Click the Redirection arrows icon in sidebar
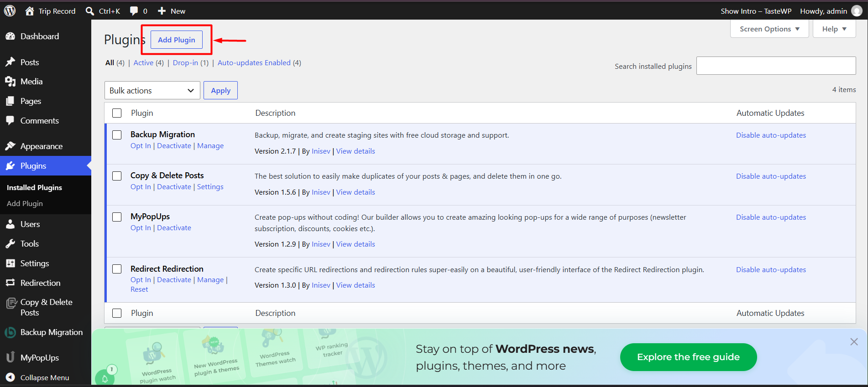This screenshot has height=387, width=868. tap(10, 283)
